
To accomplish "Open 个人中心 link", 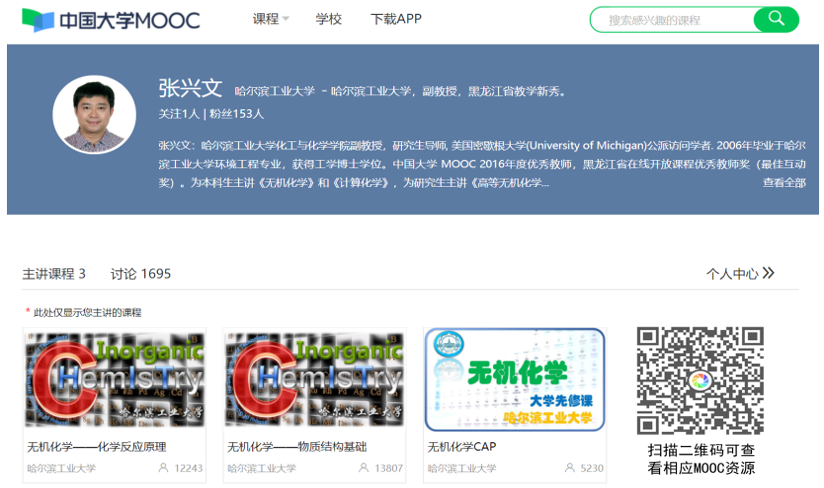I will point(732,274).
